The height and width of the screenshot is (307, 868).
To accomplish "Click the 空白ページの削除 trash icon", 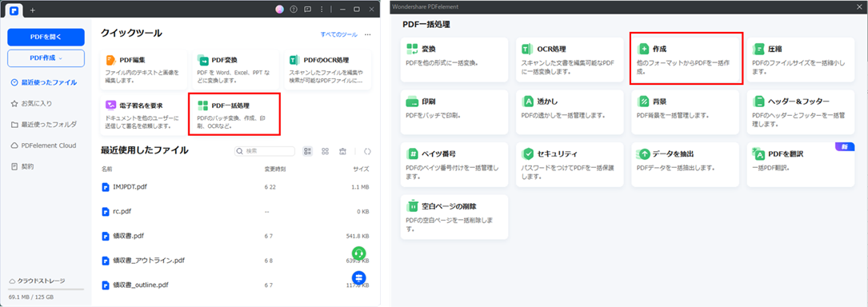I will pos(413,206).
